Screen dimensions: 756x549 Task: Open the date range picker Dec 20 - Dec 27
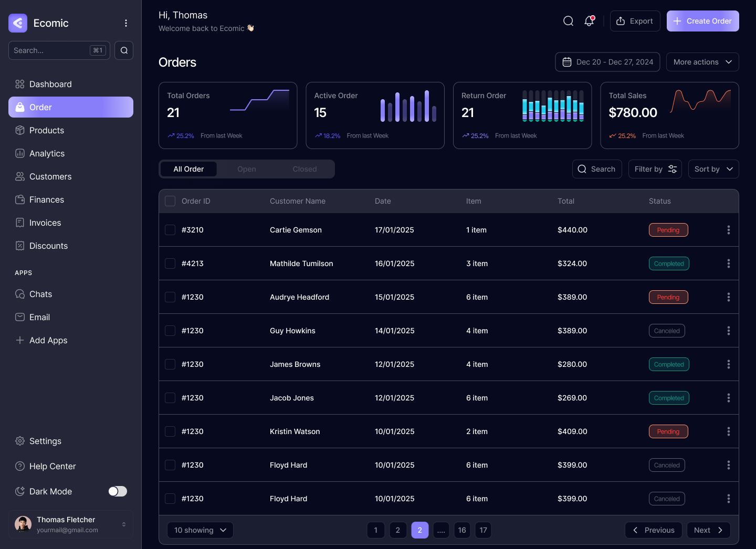pyautogui.click(x=607, y=61)
